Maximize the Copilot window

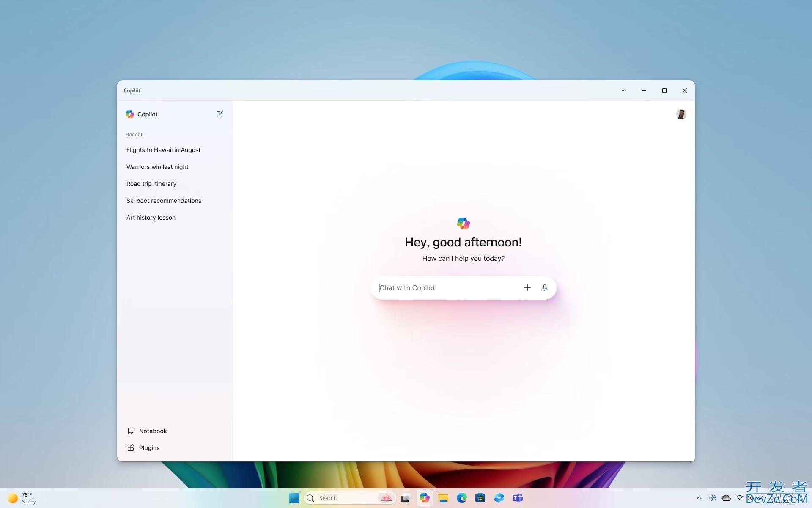(664, 91)
